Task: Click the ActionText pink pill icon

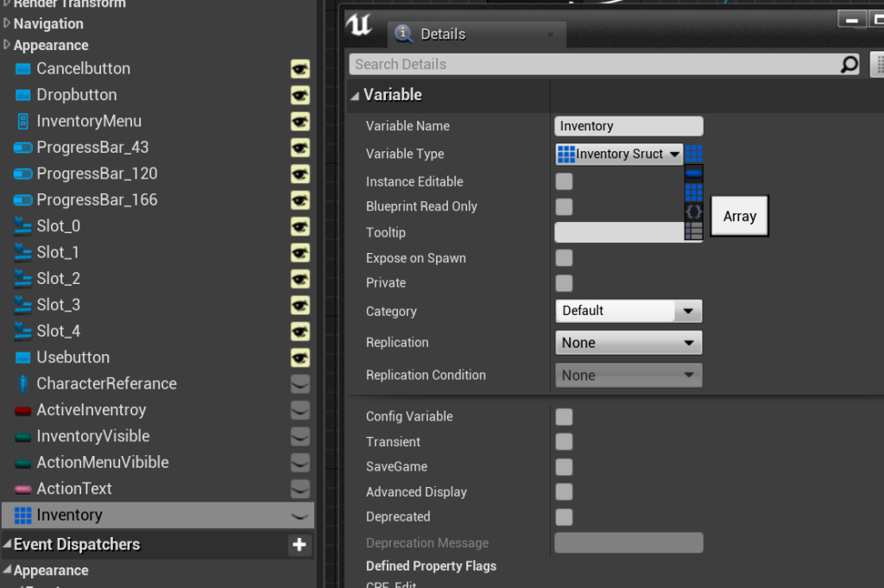Action: [x=22, y=490]
